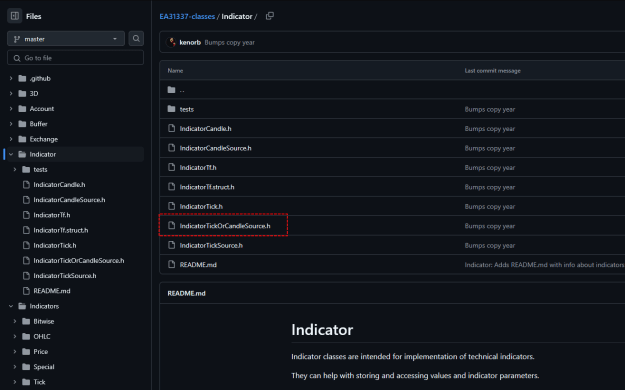625x390 pixels.
Task: Open IndicatorTf.h in file list
Action: click(x=198, y=168)
